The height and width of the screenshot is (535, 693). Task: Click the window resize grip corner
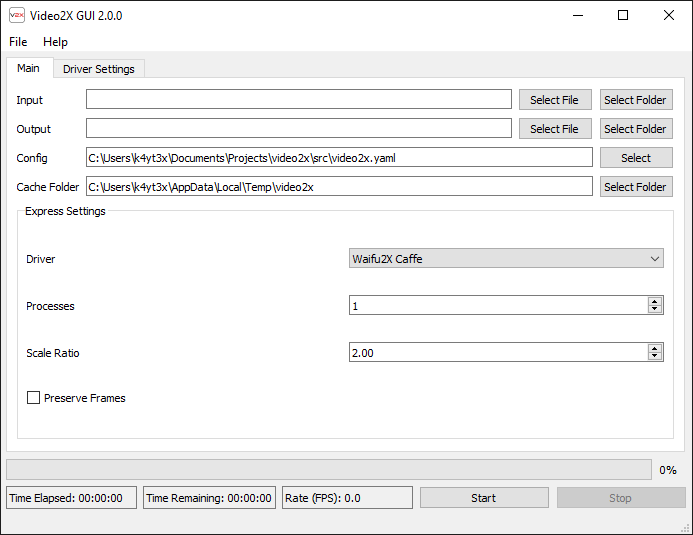(x=685, y=527)
